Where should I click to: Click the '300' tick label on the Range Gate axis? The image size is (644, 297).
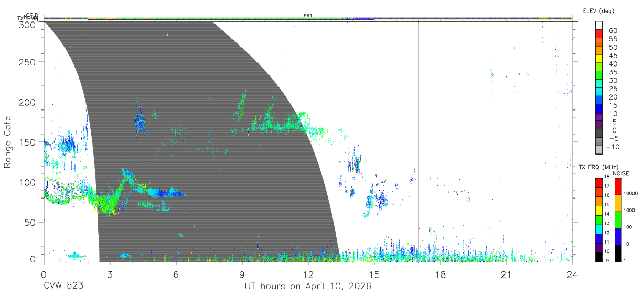(28, 24)
